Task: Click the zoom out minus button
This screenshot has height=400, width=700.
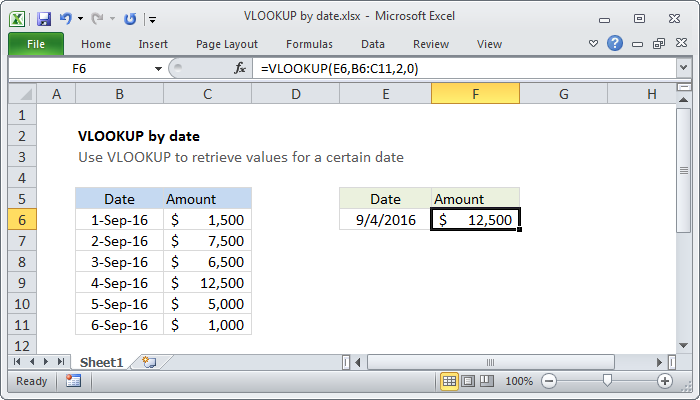Action: pos(547,381)
